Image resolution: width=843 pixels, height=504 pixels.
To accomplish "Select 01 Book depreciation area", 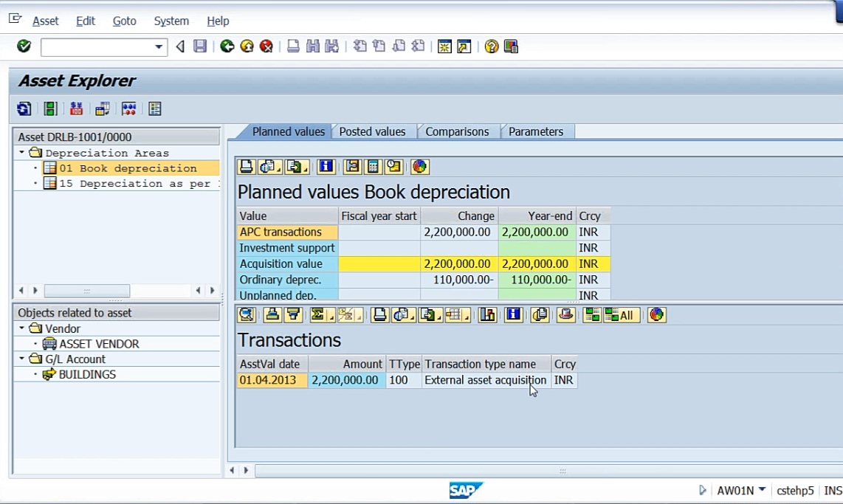I will click(x=128, y=168).
